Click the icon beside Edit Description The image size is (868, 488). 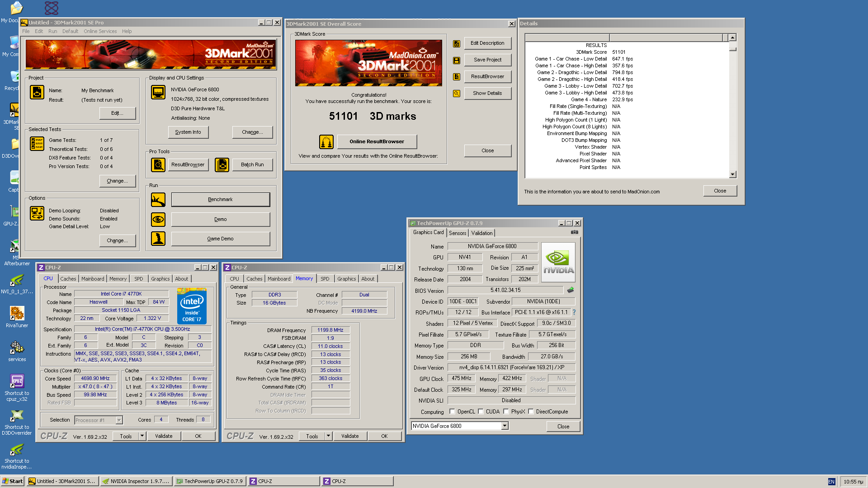pyautogui.click(x=457, y=44)
